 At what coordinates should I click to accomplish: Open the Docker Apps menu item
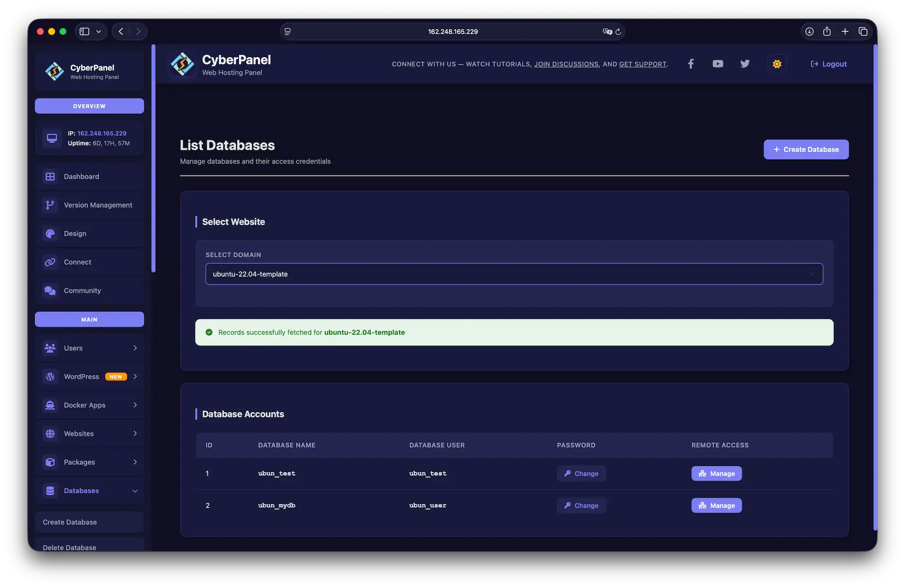point(85,405)
